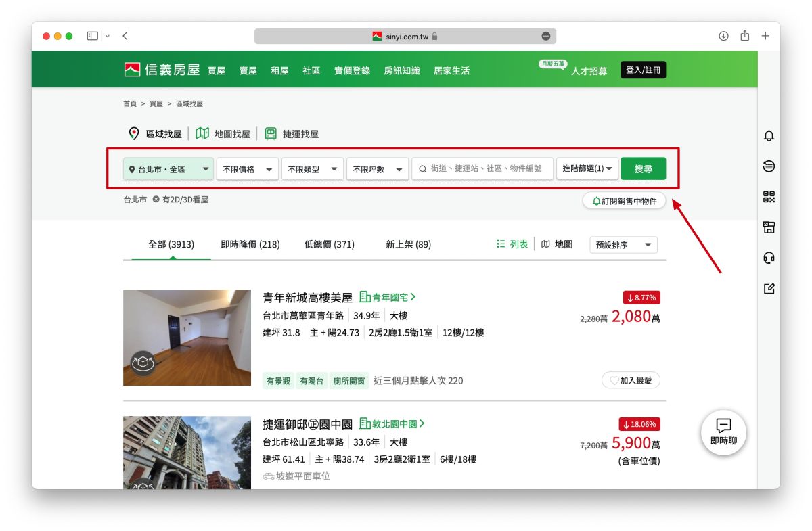Click 訂閱銷售中物件 subscribe button
The height and width of the screenshot is (531, 812).
625,201
